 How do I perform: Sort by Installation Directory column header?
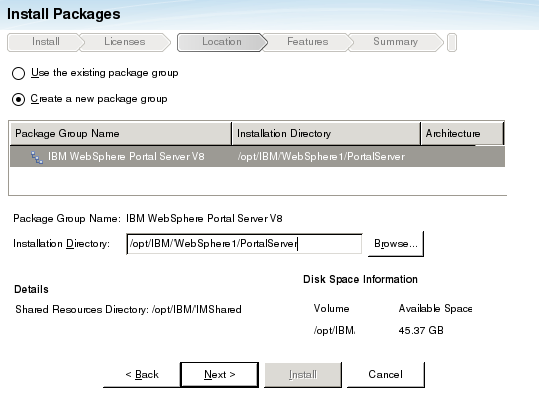pos(326,133)
